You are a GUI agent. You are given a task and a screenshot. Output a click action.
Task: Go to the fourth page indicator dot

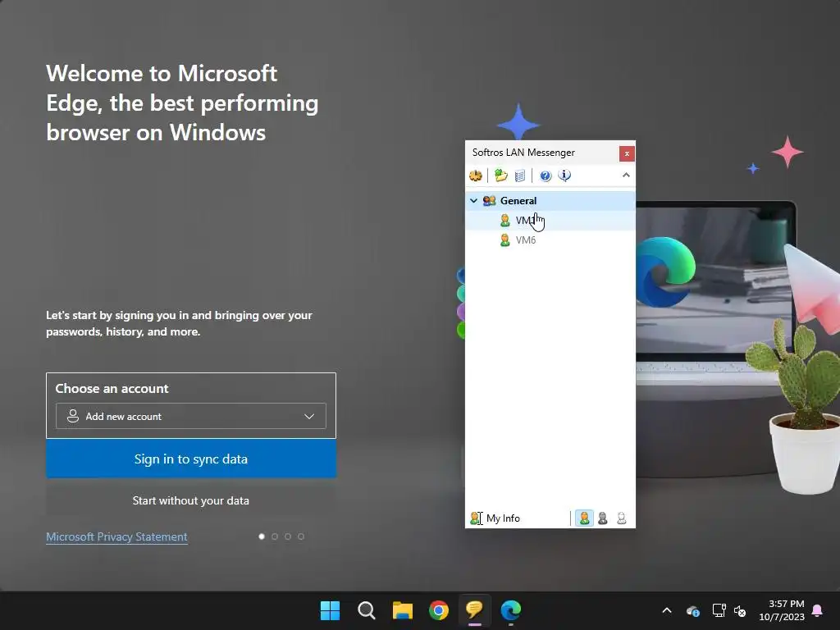pos(301,536)
